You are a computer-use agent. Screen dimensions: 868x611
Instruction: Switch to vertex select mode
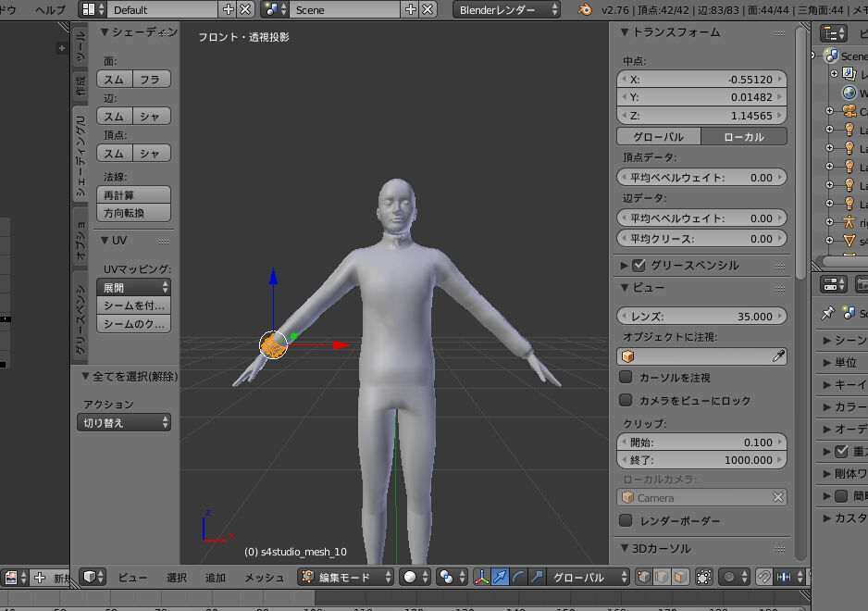tap(643, 577)
